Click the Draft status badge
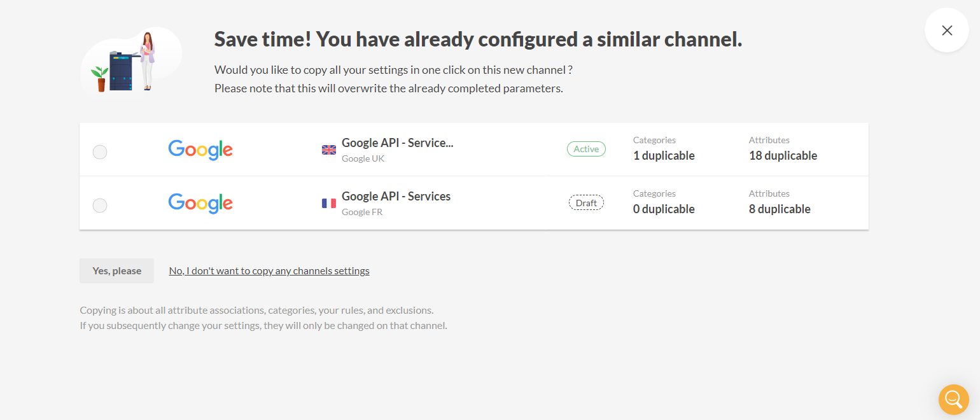 pyautogui.click(x=586, y=203)
